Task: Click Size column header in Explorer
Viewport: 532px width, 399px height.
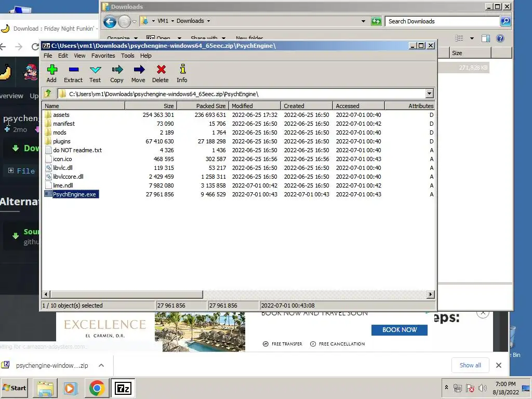Action: click(470, 53)
